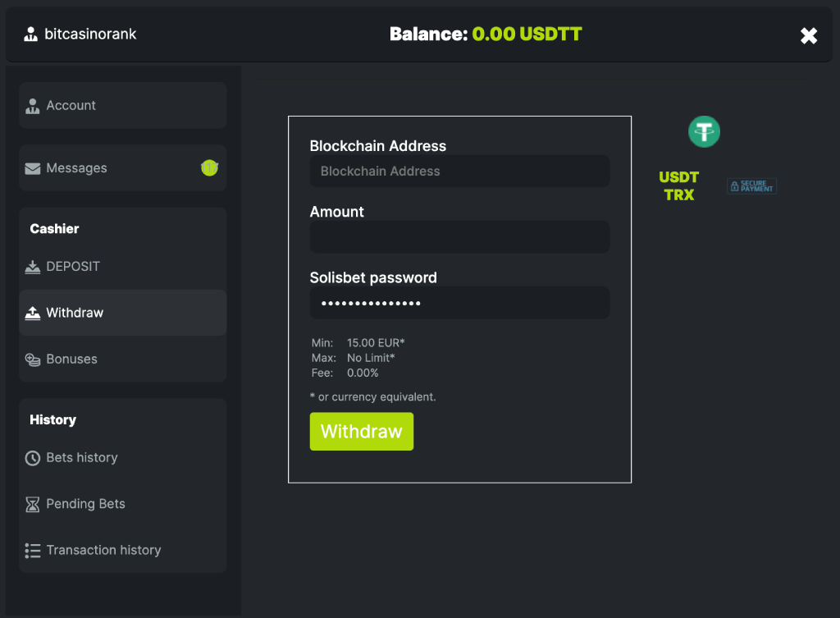Click the Fee 0.00% value

(363, 373)
